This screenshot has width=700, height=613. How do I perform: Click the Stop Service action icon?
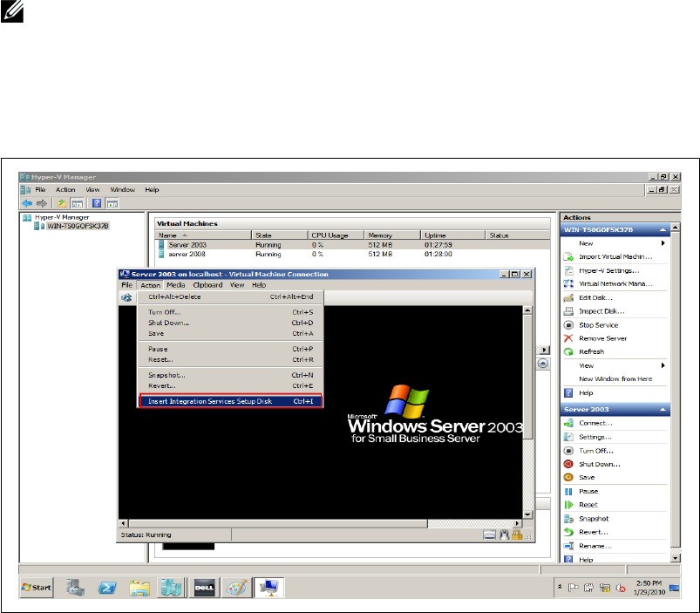click(568, 325)
